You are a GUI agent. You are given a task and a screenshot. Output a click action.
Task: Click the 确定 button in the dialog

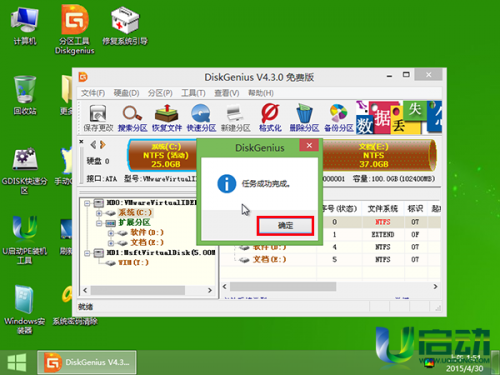[x=285, y=226]
